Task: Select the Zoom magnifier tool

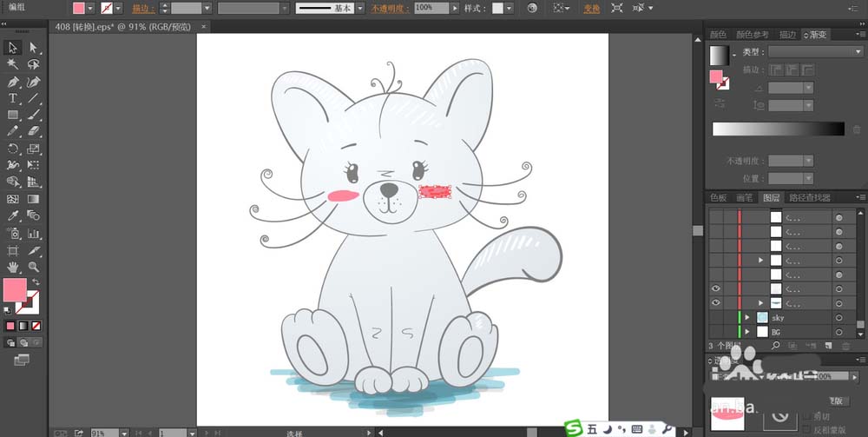Action: (x=33, y=267)
